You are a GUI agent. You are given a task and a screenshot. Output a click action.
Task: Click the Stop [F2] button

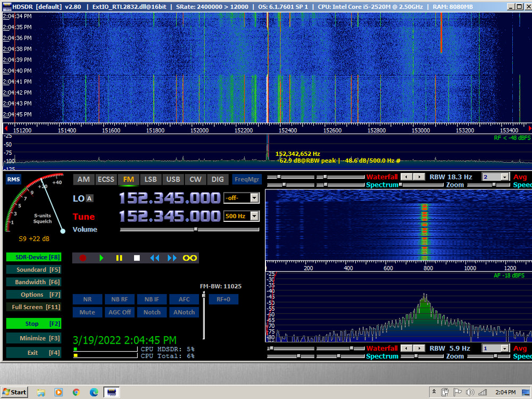tap(33, 323)
